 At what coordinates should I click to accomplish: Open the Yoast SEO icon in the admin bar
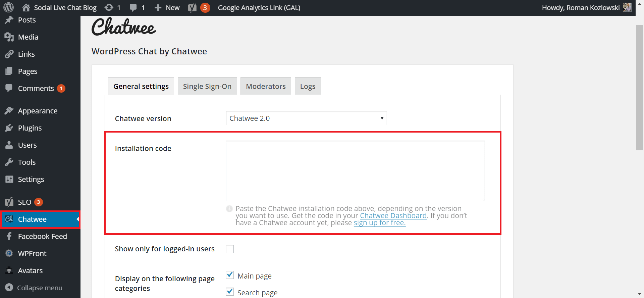(192, 7)
